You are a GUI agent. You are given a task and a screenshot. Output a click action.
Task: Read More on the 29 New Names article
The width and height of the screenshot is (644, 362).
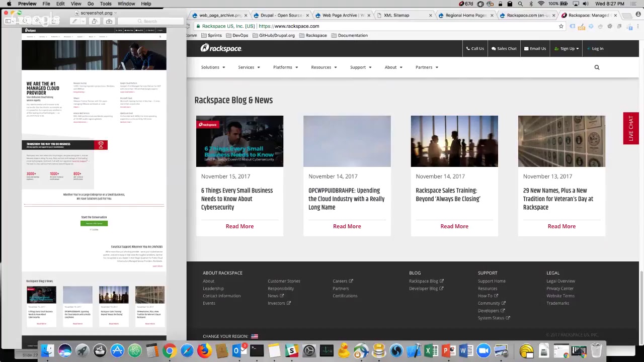pyautogui.click(x=561, y=226)
